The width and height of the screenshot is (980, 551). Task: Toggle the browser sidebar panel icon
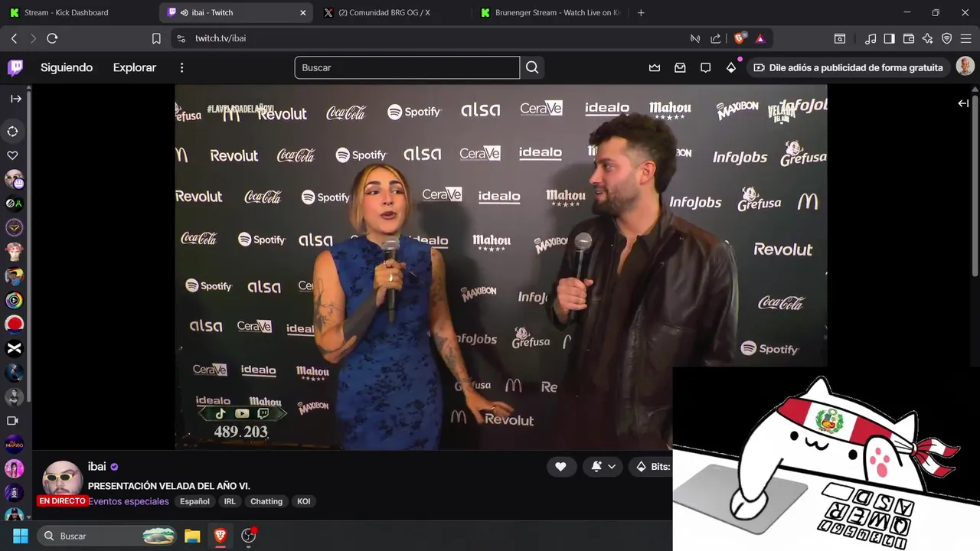click(x=889, y=38)
